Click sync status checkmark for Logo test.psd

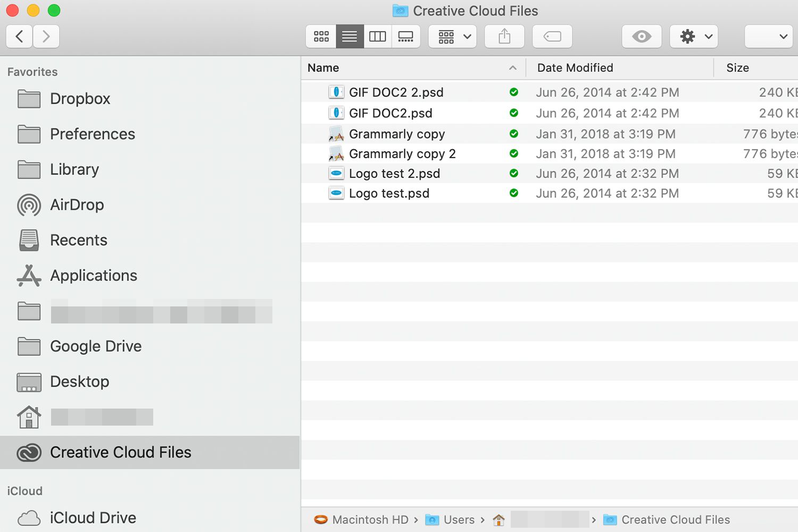[x=514, y=193]
